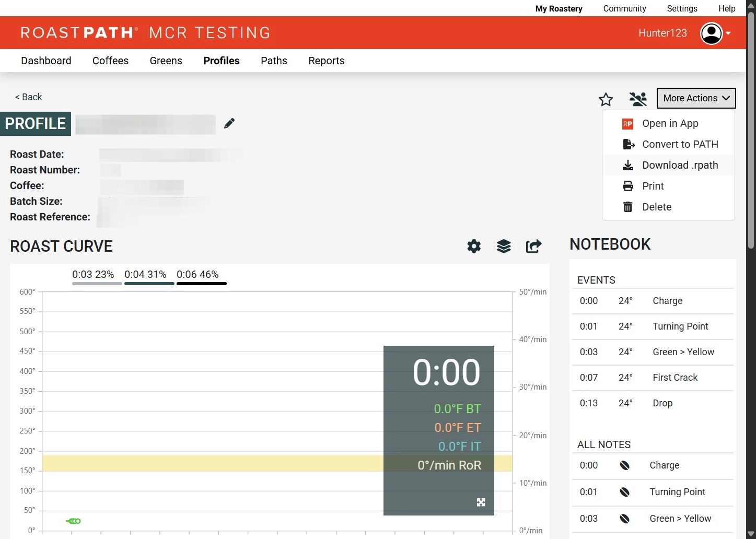
Task: Select the Charge event row at 0:00
Action: (653, 301)
